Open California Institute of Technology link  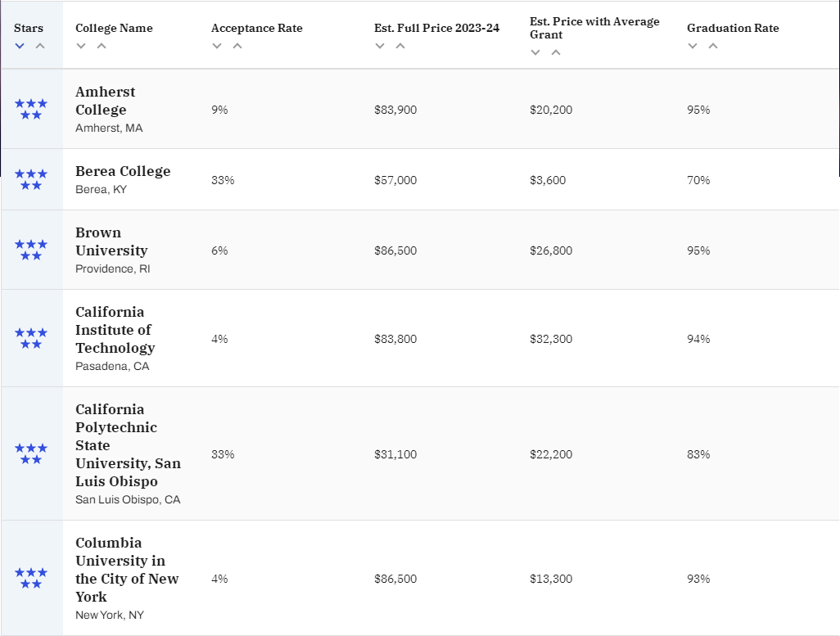(115, 330)
